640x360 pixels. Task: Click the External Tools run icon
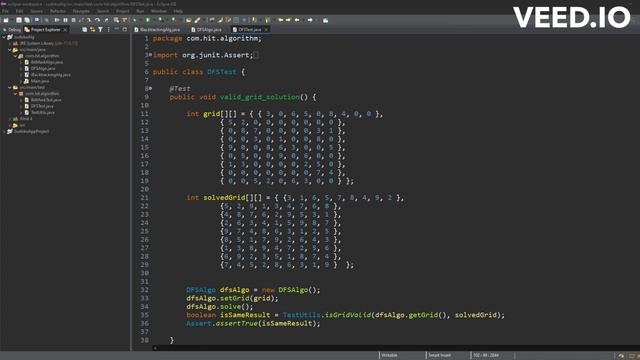point(173,20)
